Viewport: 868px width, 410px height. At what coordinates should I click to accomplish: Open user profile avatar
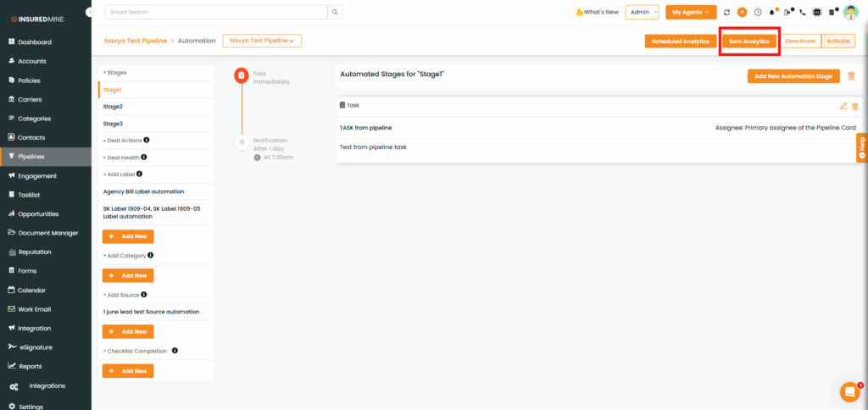tap(850, 13)
